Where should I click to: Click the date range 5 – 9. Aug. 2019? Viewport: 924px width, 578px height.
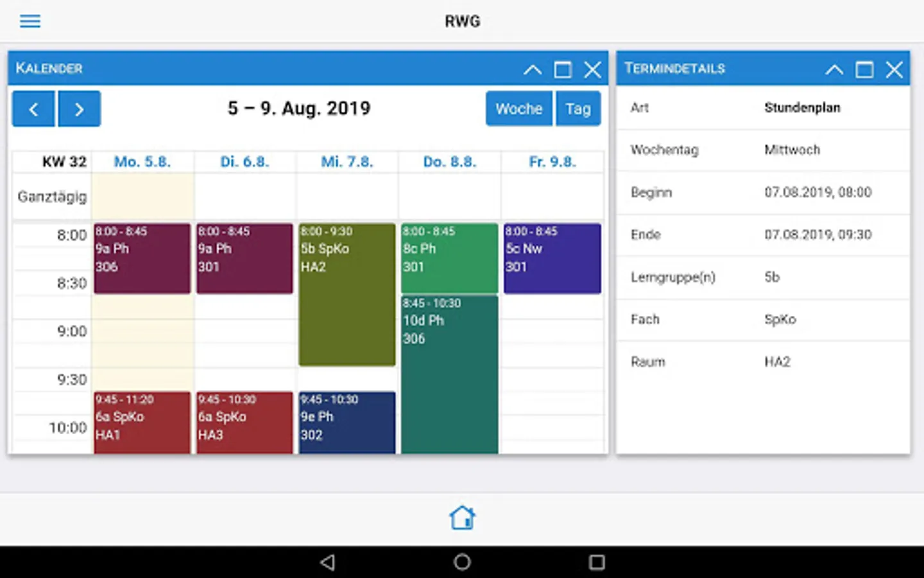(x=299, y=108)
